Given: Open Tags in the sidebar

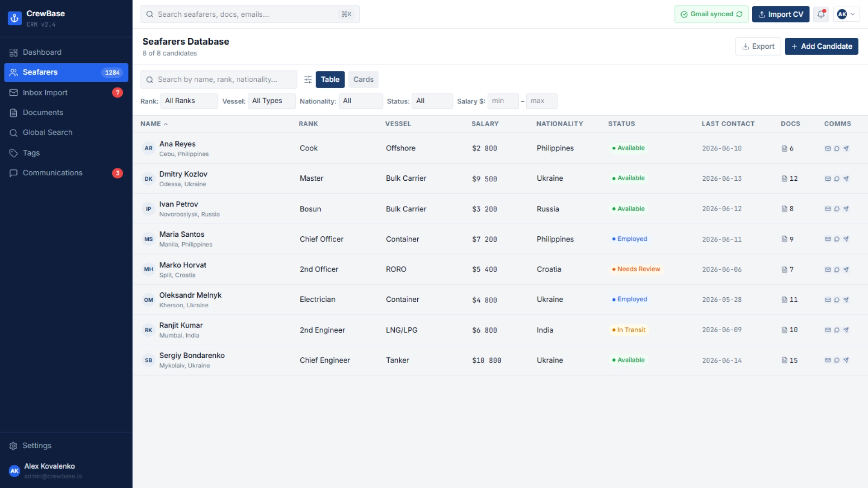Looking at the screenshot, I should [66, 153].
